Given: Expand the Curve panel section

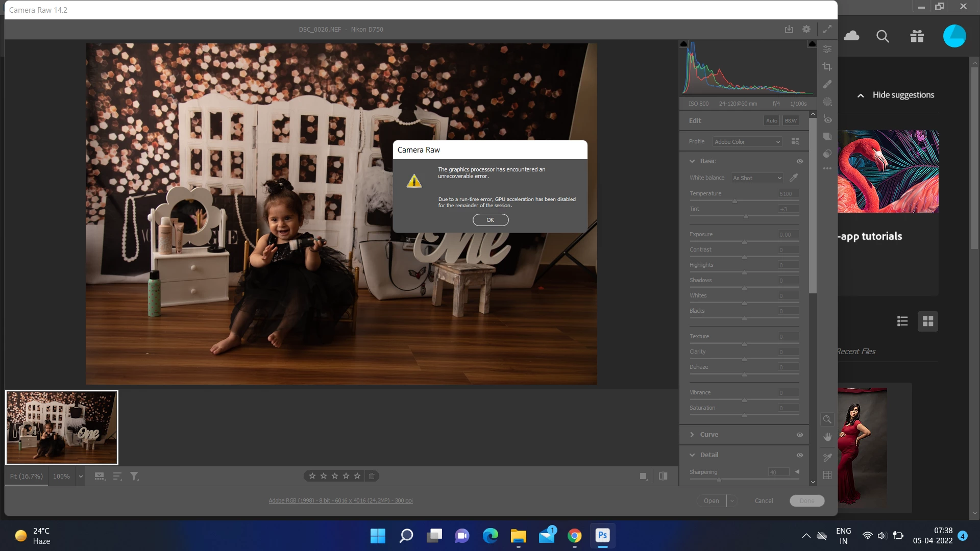Looking at the screenshot, I should pos(692,435).
